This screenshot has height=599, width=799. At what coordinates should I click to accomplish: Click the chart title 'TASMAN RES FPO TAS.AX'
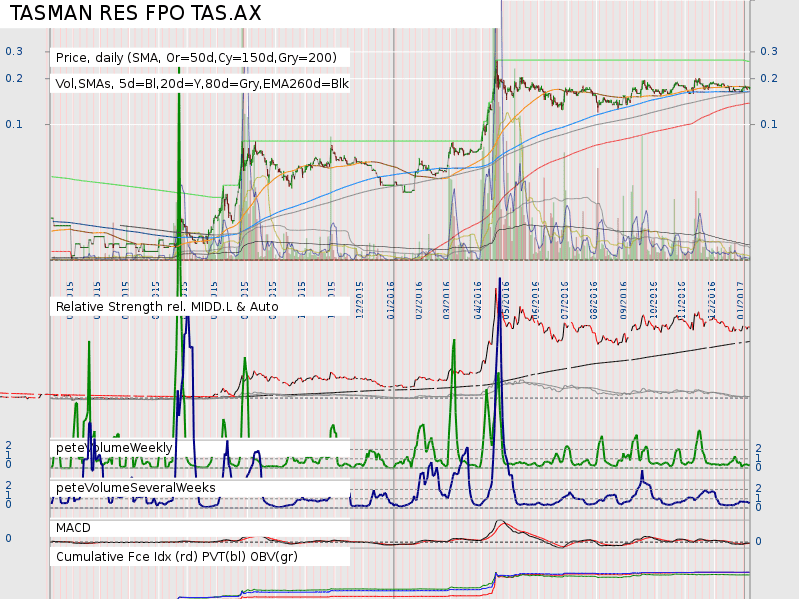(136, 13)
